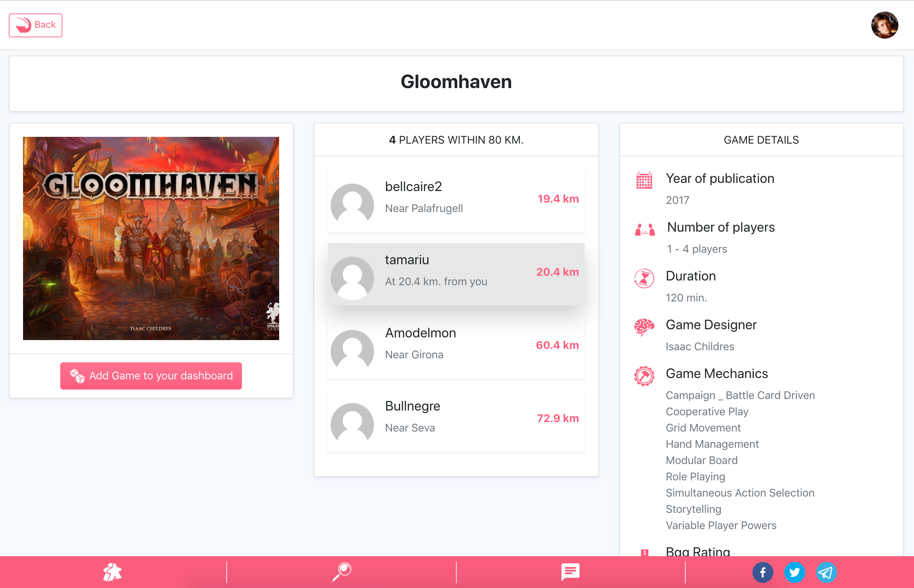Click 'Game Mechanics' label
914x588 pixels.
coord(716,373)
